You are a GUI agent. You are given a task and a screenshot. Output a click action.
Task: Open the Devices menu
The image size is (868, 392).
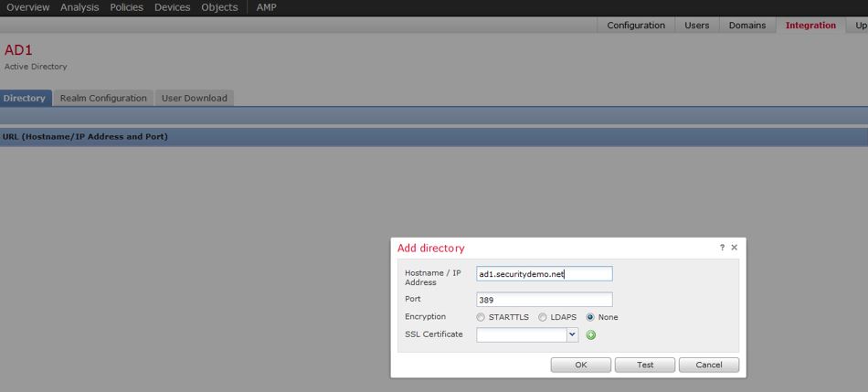[x=172, y=7]
